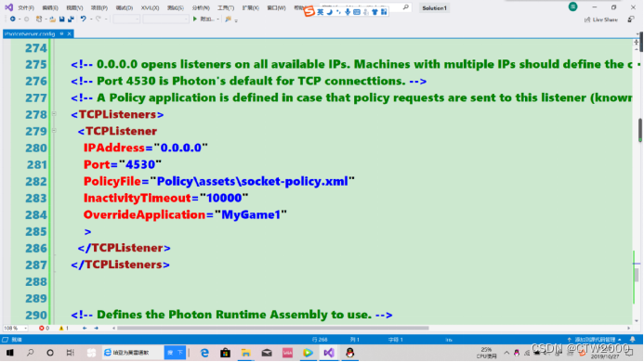Click the Sogou input method S logo
The height and width of the screenshot is (362, 644).
(309, 11)
